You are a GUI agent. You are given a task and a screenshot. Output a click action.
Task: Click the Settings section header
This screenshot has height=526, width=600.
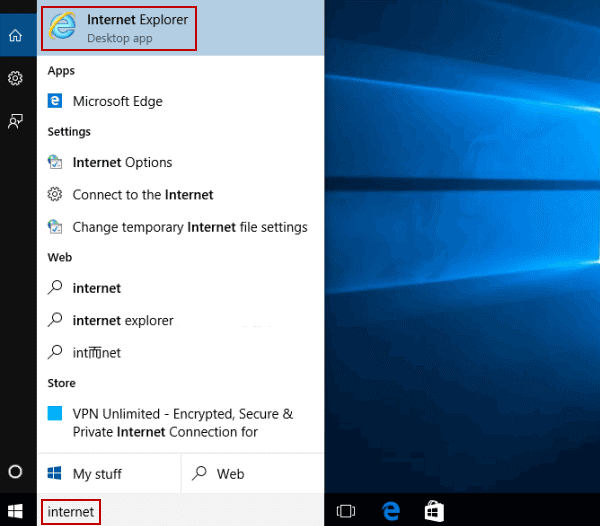[69, 132]
